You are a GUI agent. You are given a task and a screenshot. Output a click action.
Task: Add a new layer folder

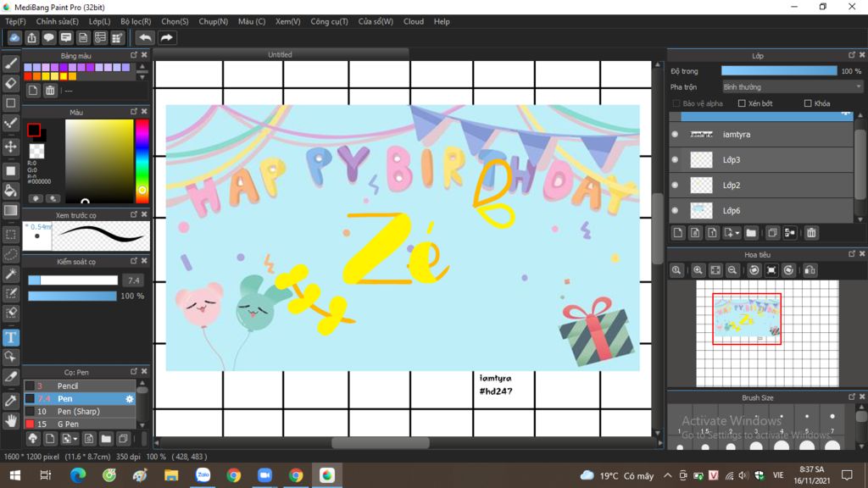(751, 233)
